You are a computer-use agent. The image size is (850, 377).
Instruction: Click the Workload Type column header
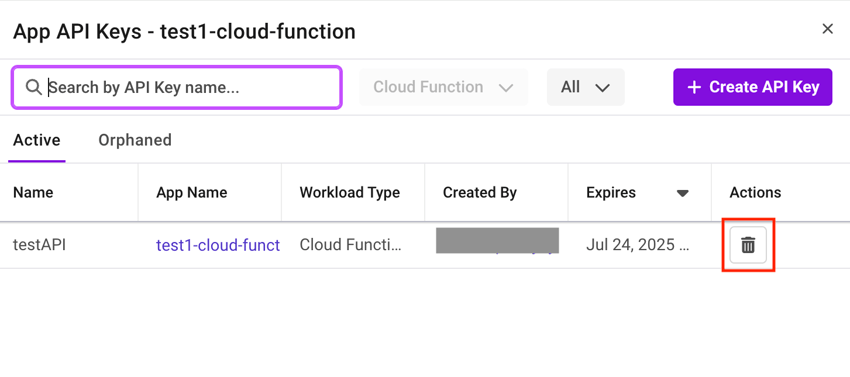click(x=350, y=192)
